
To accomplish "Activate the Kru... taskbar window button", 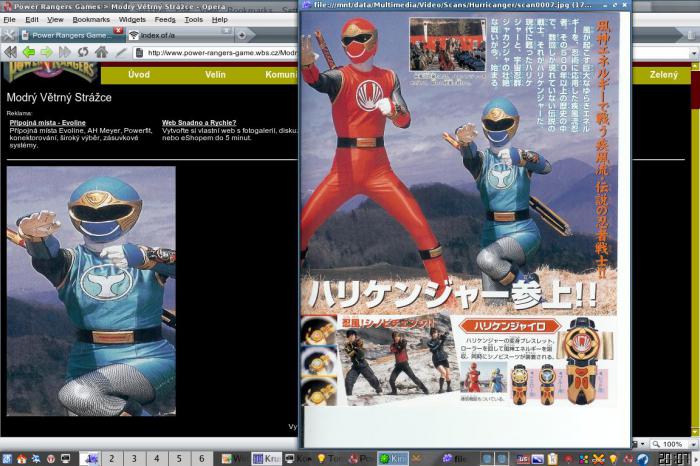I will [267, 458].
